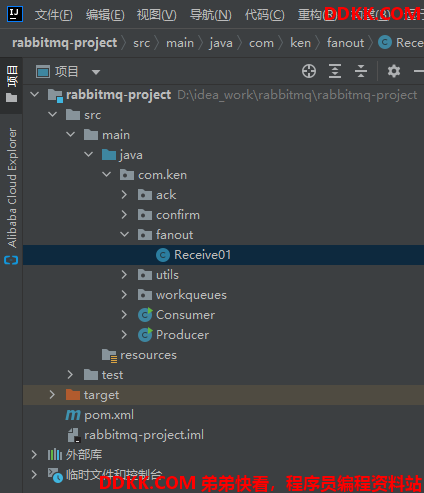424x493 pixels.
Task: Click the IntelliJ IDEA logo icon
Action: click(x=15, y=14)
